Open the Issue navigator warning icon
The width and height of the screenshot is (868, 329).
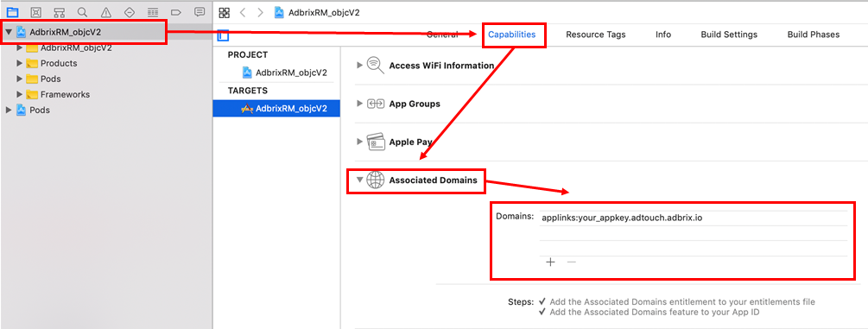(106, 11)
